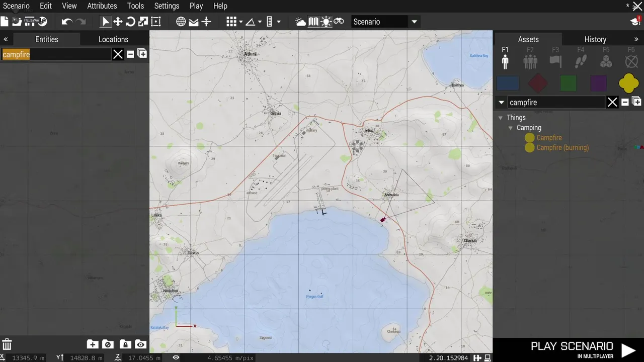Collapse the right Assets panel
The height and width of the screenshot is (362, 644).
tap(636, 39)
